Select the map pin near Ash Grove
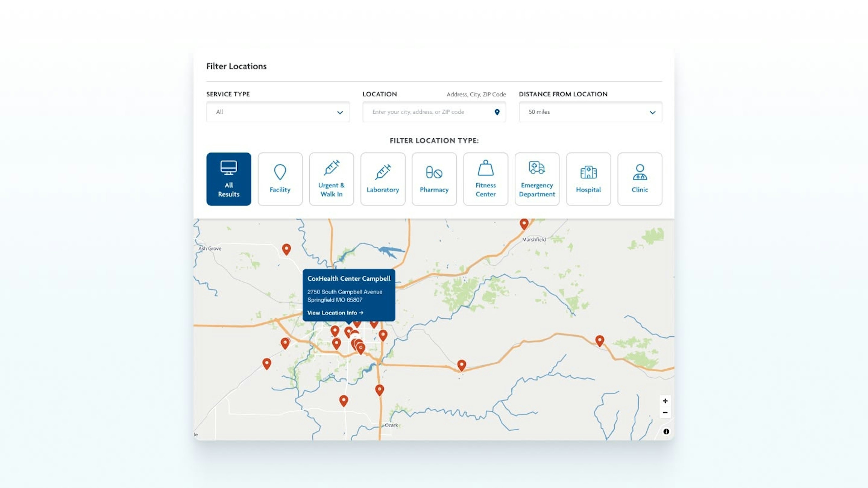The width and height of the screenshot is (868, 488). pyautogui.click(x=286, y=249)
